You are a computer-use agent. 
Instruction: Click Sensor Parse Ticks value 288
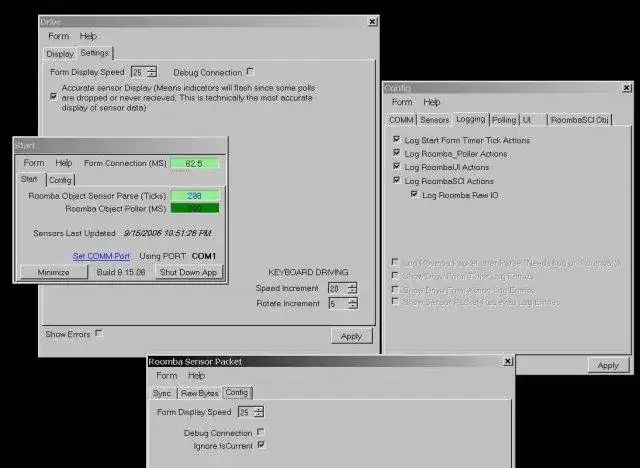(195, 196)
